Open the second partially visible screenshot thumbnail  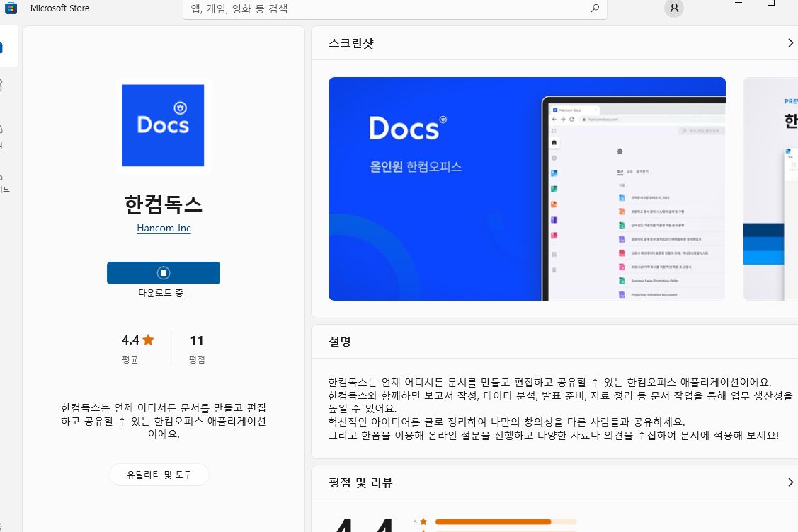tap(770, 189)
